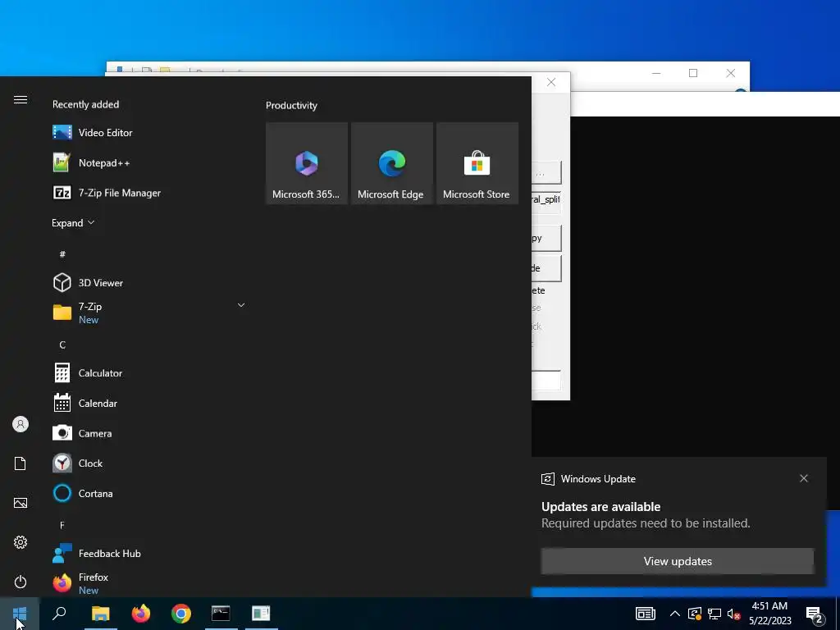Maximize the background Explorer window

pos(693,73)
